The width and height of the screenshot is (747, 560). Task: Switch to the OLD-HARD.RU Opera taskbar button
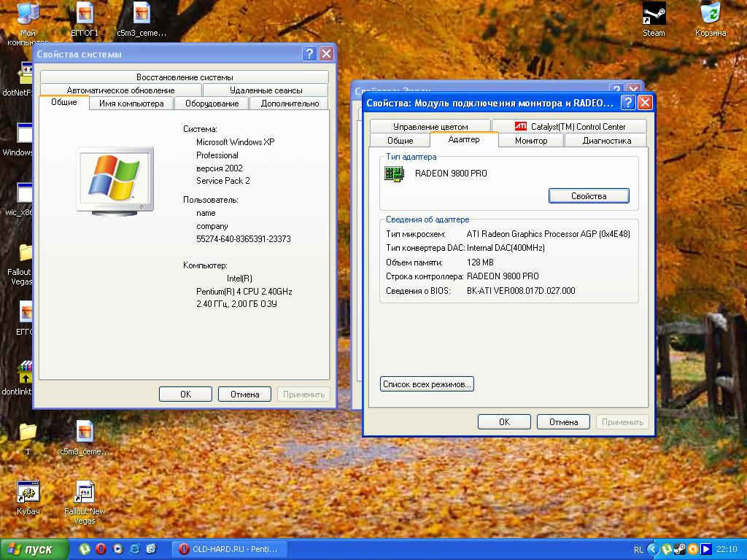pos(230,550)
